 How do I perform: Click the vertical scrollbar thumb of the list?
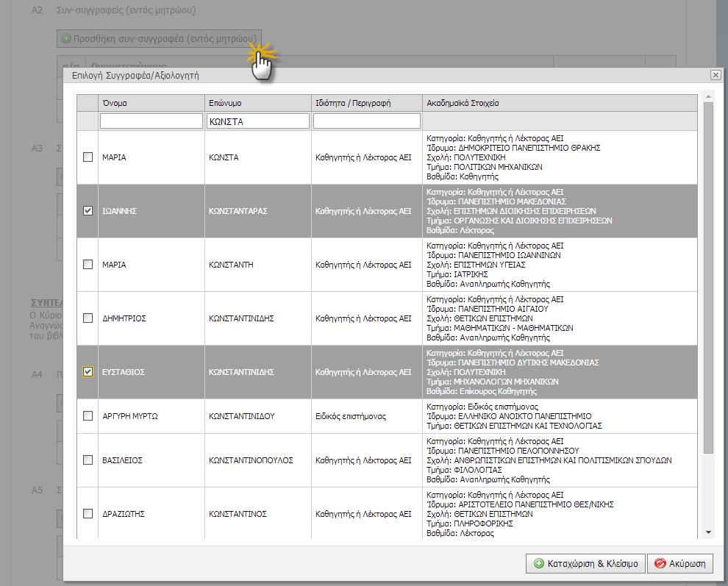click(x=708, y=278)
